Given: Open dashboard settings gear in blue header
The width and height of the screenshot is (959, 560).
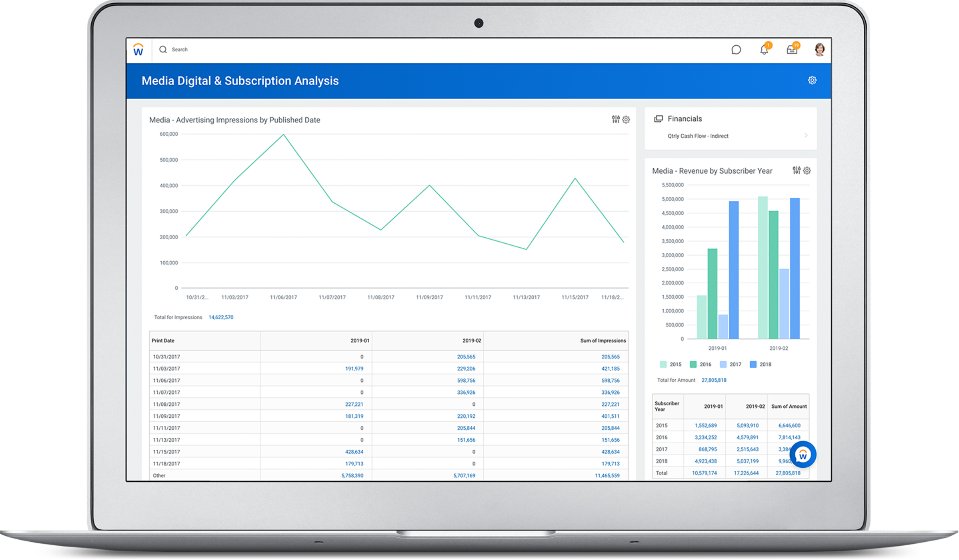Looking at the screenshot, I should (812, 80).
